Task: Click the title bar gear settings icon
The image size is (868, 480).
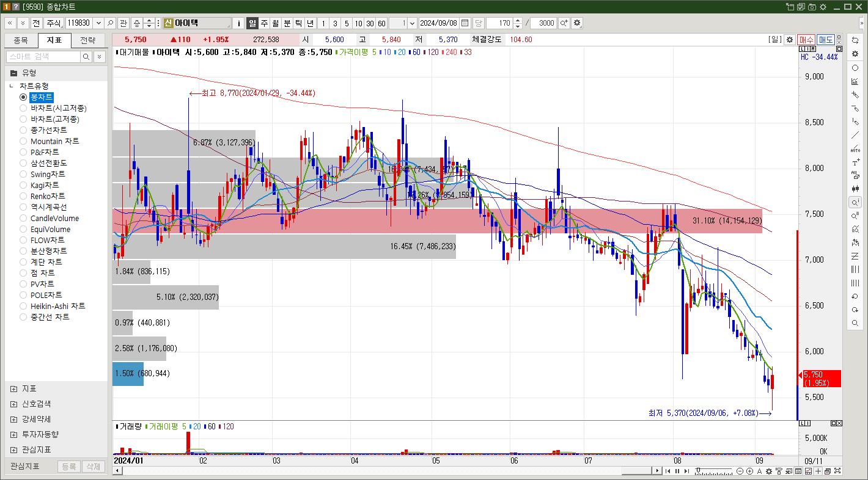Action: click(x=823, y=7)
